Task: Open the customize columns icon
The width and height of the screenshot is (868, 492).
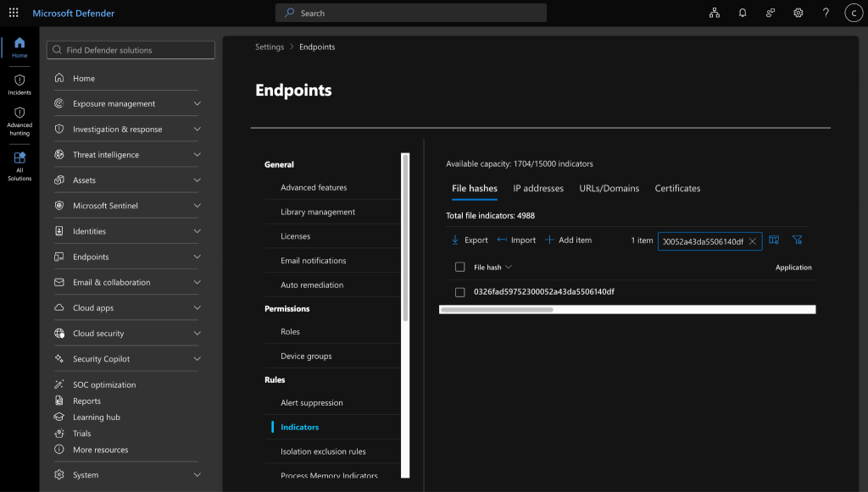Action: 774,240
